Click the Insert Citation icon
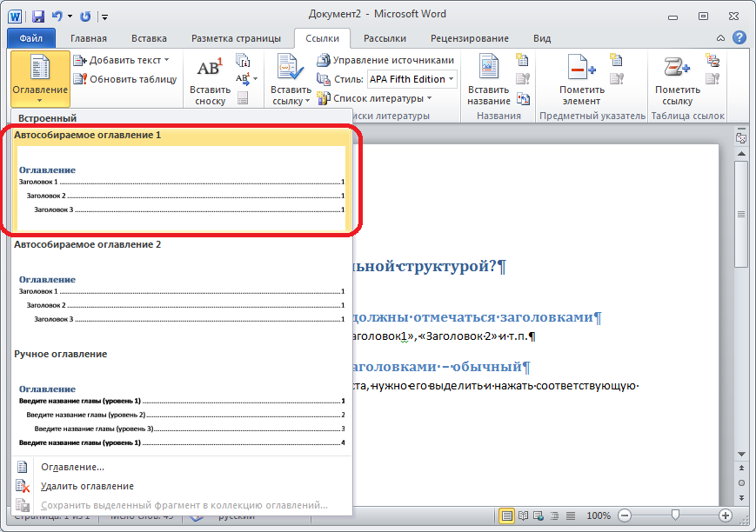Screen dimensions: 756x532 (x=290, y=70)
